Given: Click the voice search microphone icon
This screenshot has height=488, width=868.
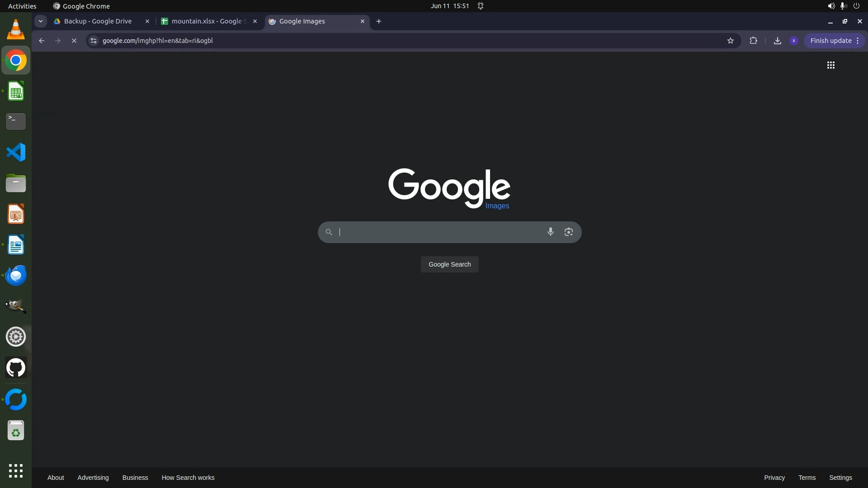Looking at the screenshot, I should pyautogui.click(x=550, y=232).
